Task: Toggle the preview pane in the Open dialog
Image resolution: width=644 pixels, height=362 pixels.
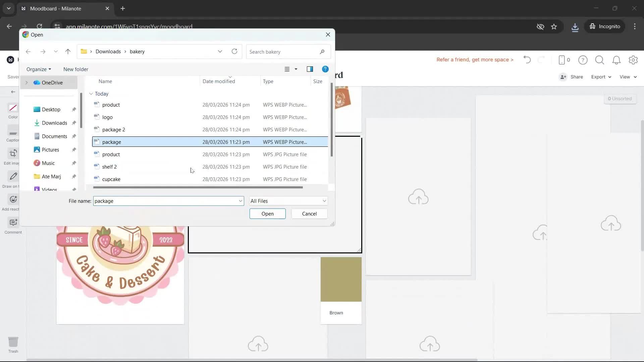Action: pyautogui.click(x=310, y=69)
